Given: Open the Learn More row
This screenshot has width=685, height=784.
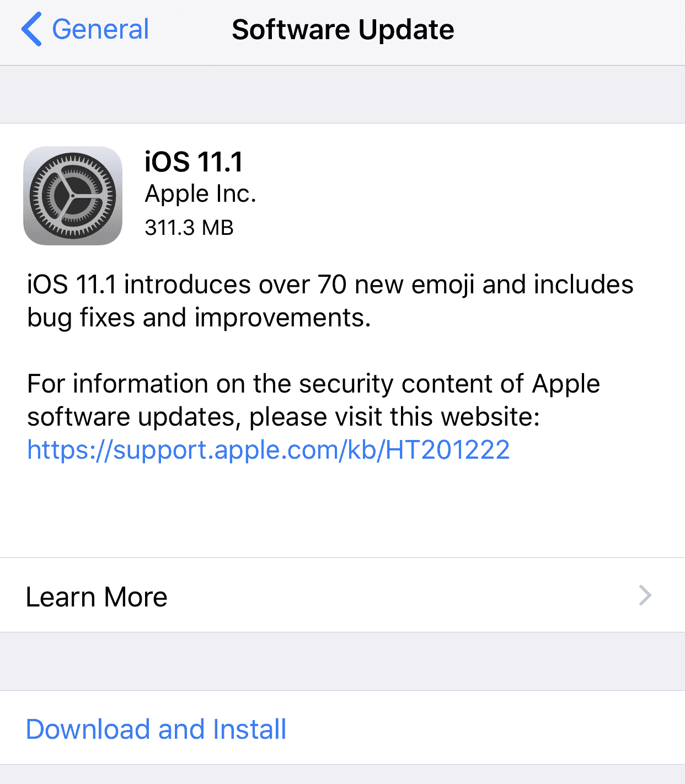Looking at the screenshot, I should coord(97,597).
